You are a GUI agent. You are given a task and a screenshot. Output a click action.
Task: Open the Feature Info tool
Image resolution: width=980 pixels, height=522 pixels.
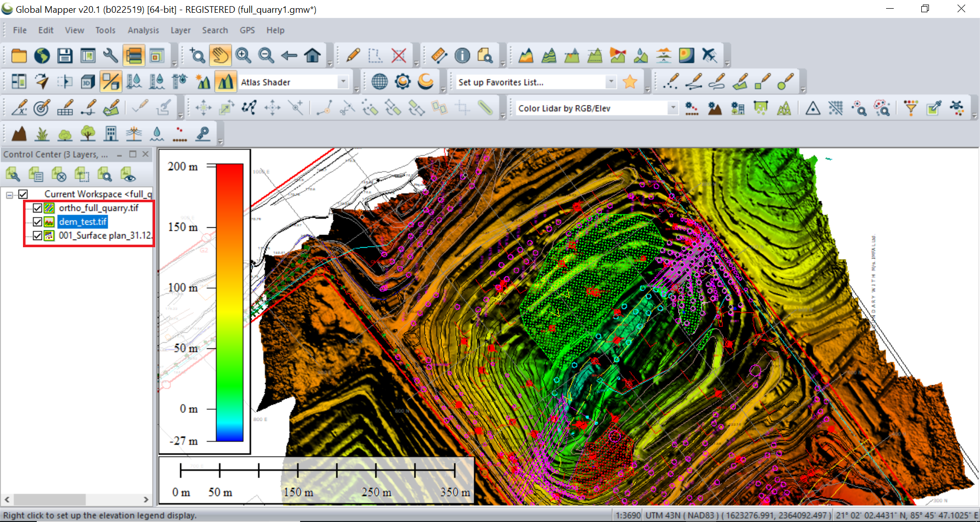[462, 55]
